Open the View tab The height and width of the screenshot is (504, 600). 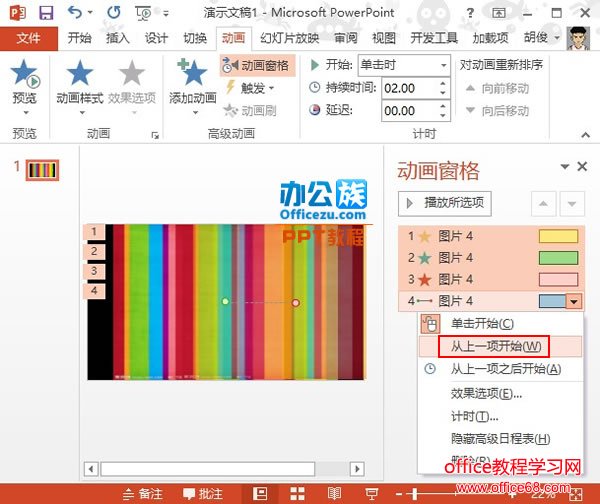point(384,38)
